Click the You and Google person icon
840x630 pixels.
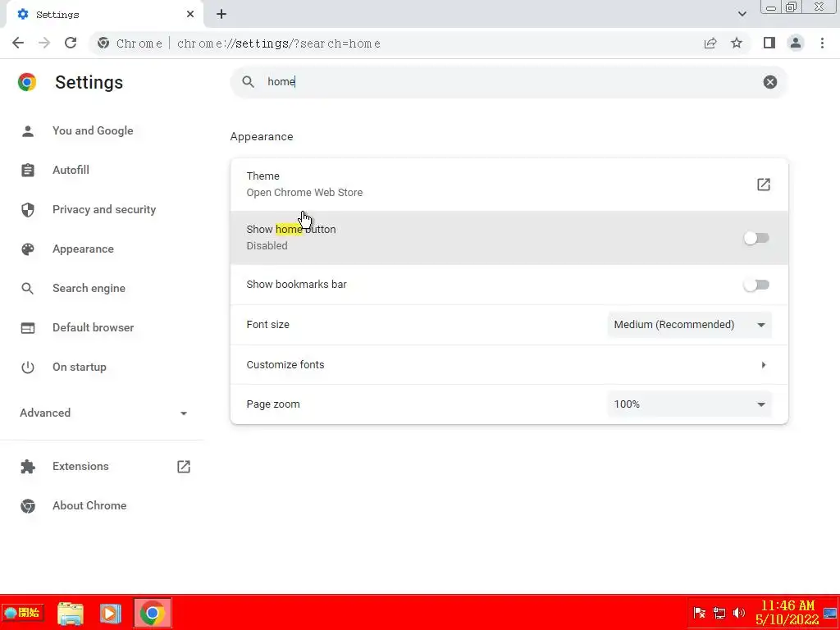click(28, 130)
